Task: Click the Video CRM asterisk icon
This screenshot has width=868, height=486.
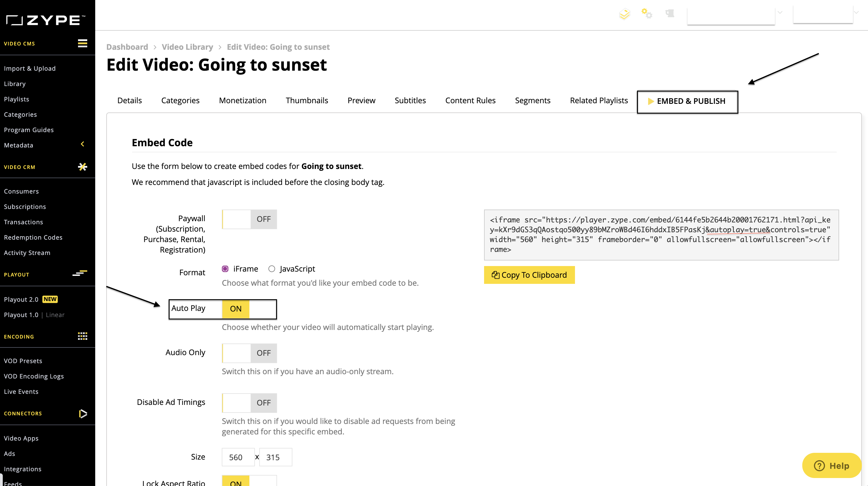Action: [83, 167]
